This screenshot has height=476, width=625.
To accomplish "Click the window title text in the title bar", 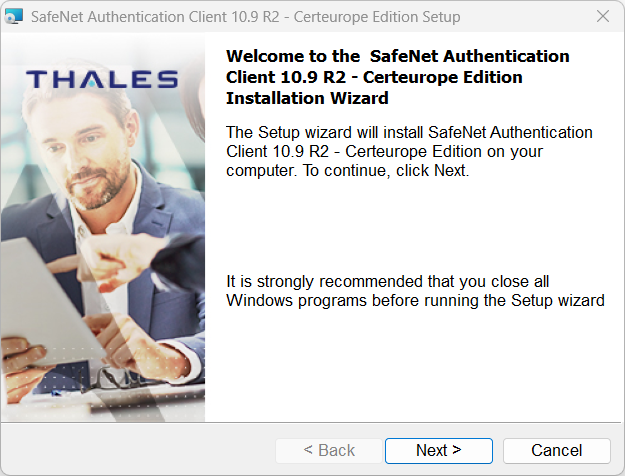I will (247, 17).
